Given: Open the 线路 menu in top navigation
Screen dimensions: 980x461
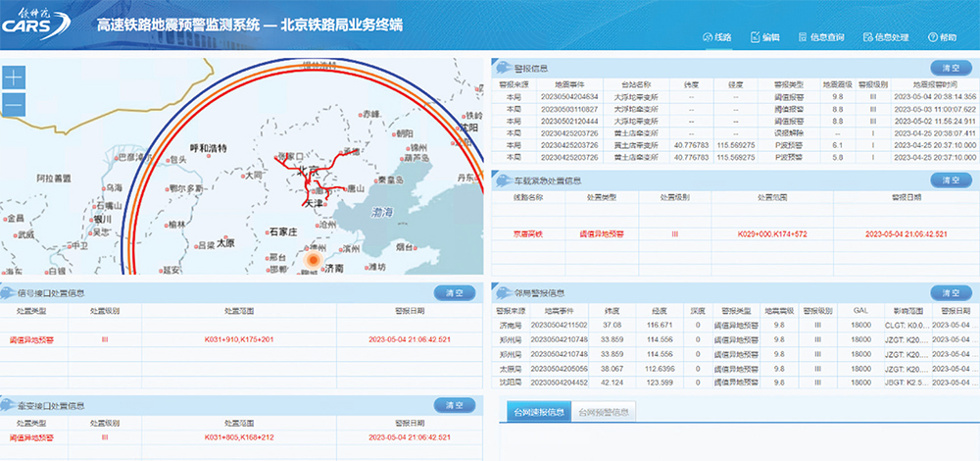Looking at the screenshot, I should pos(716,37).
